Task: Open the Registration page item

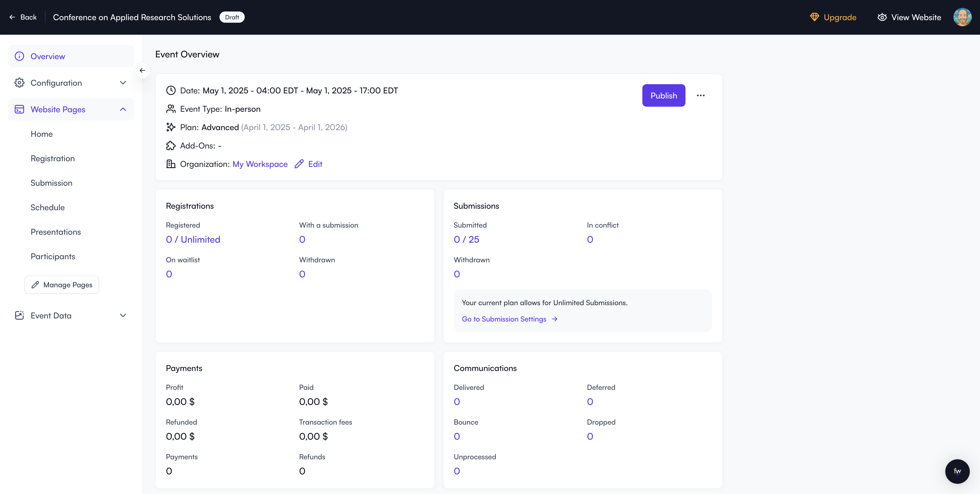Action: tap(53, 158)
